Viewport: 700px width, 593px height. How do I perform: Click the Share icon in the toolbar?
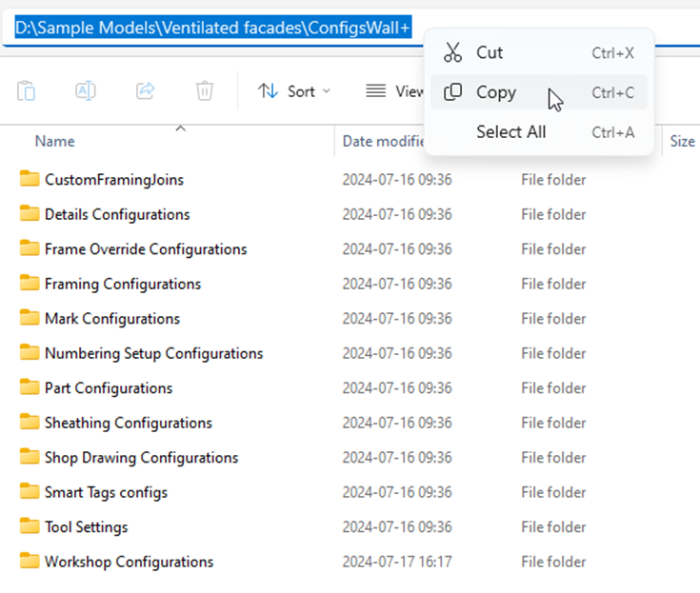tap(146, 91)
